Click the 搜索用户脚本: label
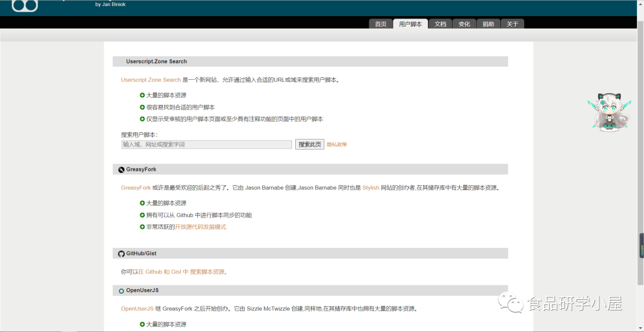Viewport: 644px width, 332px height. tap(139, 135)
